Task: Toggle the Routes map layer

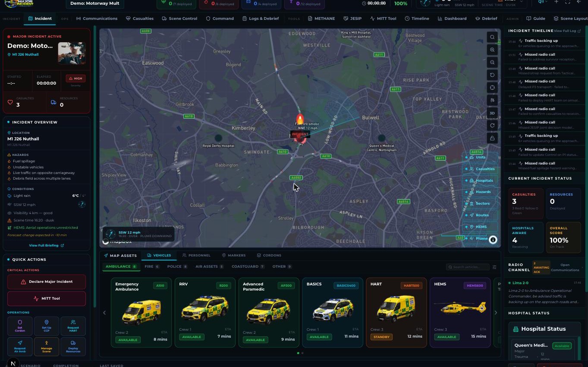Action: pos(480,215)
